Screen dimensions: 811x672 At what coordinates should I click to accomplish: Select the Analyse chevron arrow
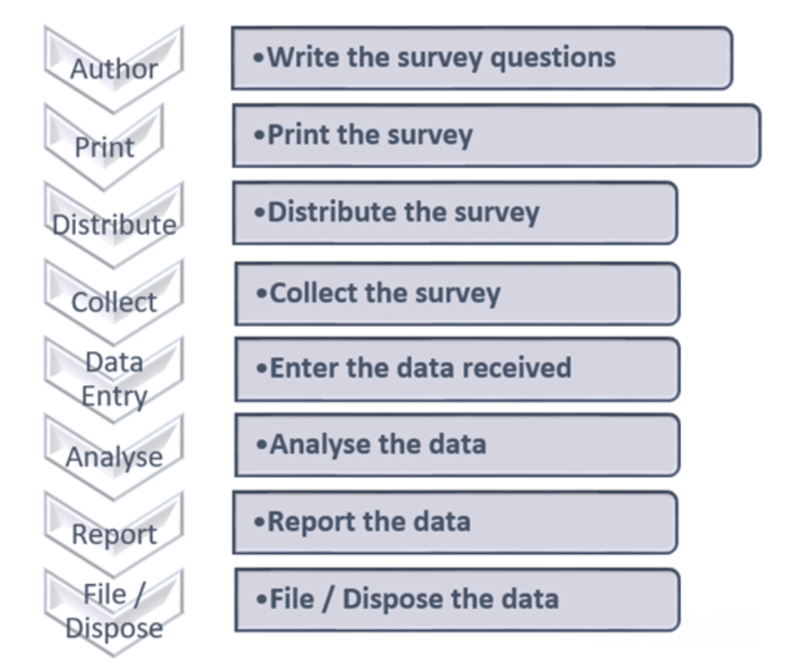tap(114, 457)
